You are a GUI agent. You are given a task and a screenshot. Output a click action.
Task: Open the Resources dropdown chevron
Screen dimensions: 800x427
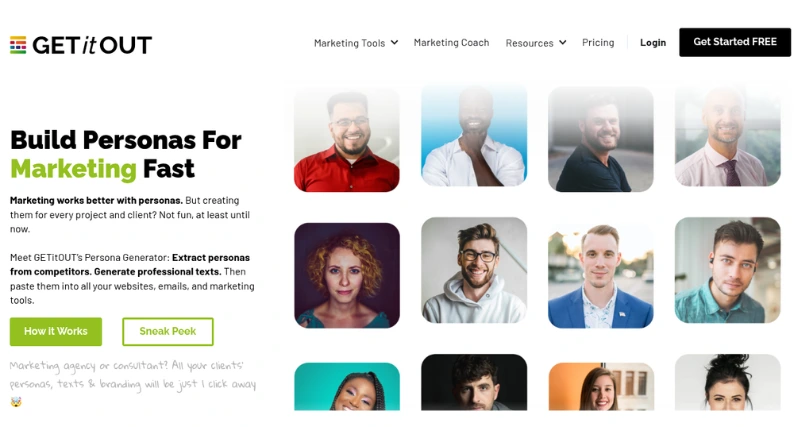tap(563, 42)
